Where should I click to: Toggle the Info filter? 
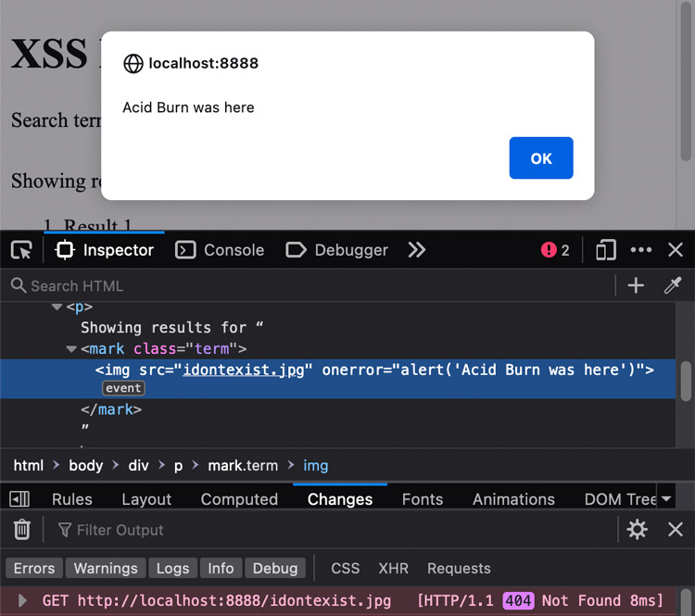[221, 568]
